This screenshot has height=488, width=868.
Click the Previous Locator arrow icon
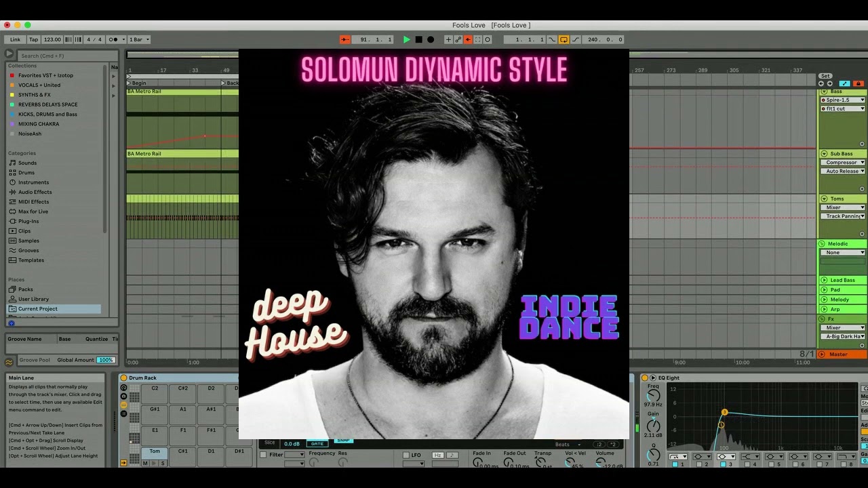click(x=822, y=83)
